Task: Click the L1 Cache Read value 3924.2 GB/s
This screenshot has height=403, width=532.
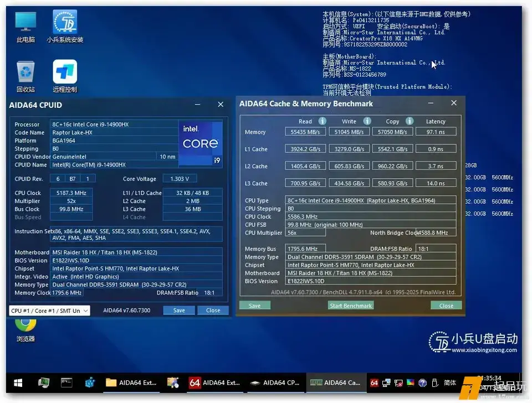Action: click(305, 149)
